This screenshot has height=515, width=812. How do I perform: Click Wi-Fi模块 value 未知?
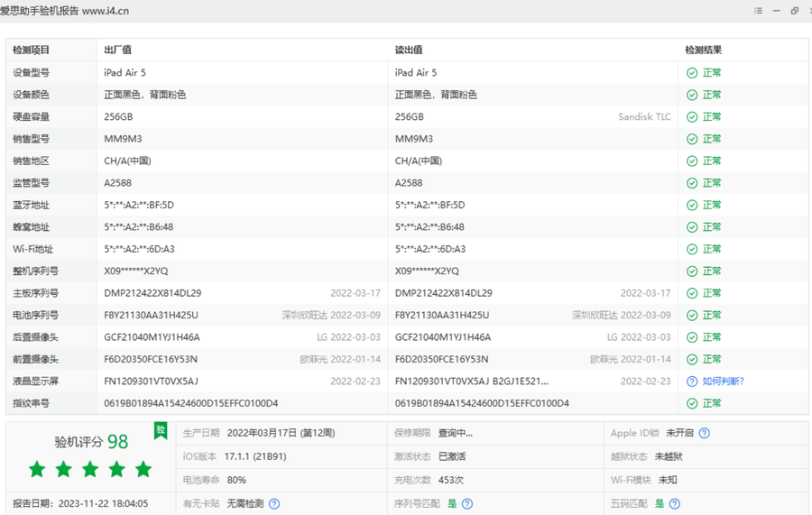[668, 481]
